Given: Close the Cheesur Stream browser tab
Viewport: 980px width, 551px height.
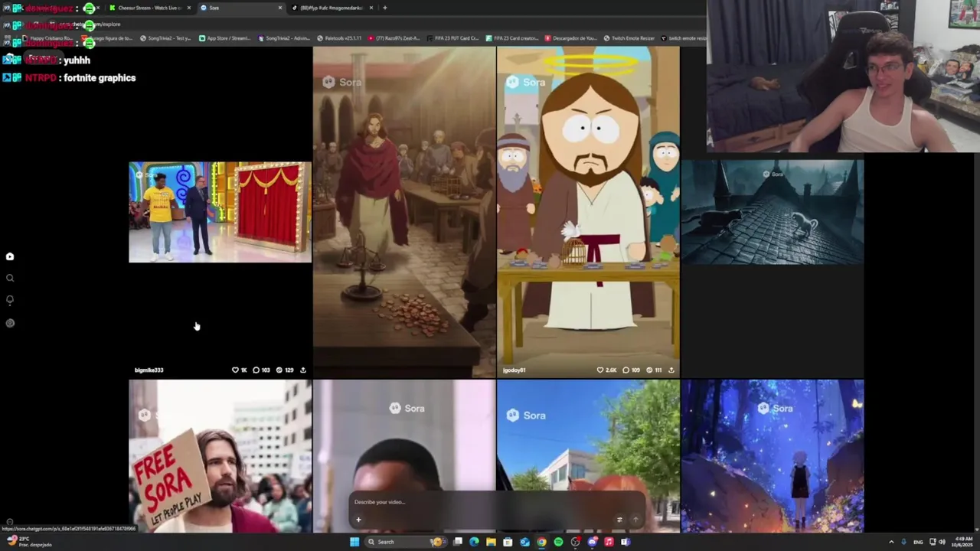Looking at the screenshot, I should (188, 8).
